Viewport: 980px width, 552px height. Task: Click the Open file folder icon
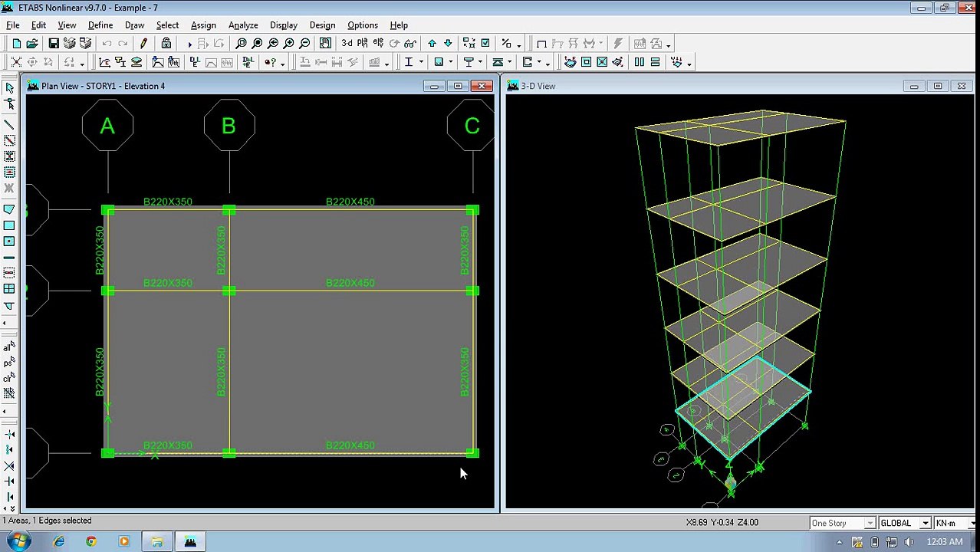32,44
